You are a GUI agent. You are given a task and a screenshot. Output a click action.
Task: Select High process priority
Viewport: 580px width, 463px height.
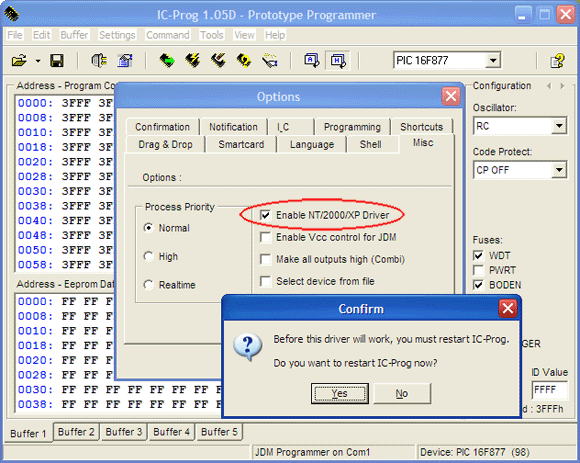pyautogui.click(x=161, y=256)
